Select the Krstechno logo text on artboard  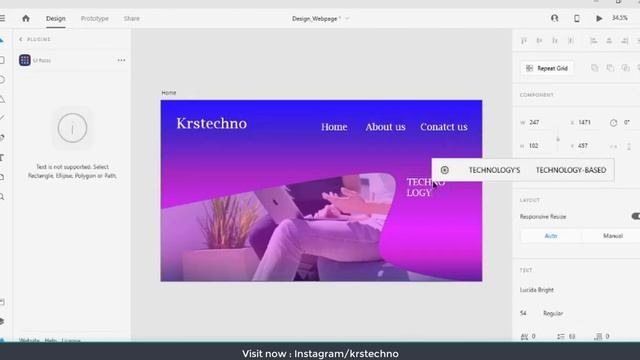(211, 123)
